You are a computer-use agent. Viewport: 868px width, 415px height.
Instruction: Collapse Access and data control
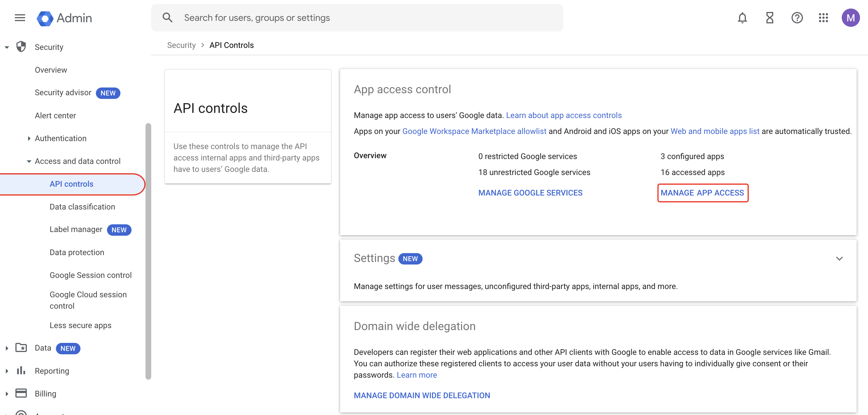point(29,161)
